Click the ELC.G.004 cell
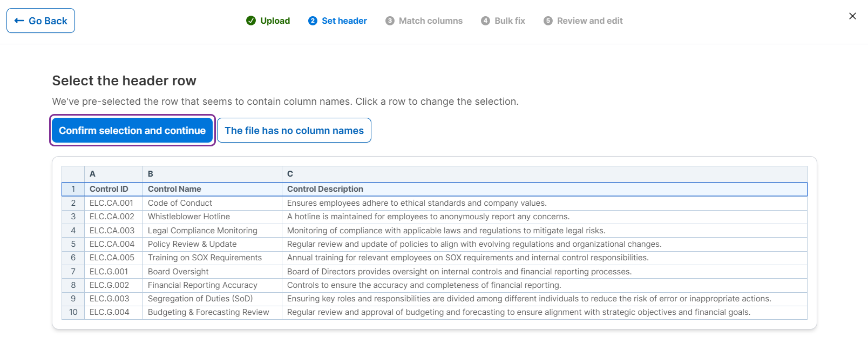The image size is (868, 350). 114,312
